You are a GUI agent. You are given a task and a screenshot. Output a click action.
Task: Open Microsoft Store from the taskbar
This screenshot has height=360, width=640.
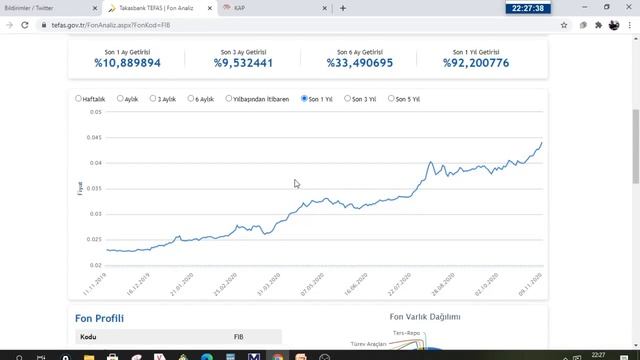point(113,357)
